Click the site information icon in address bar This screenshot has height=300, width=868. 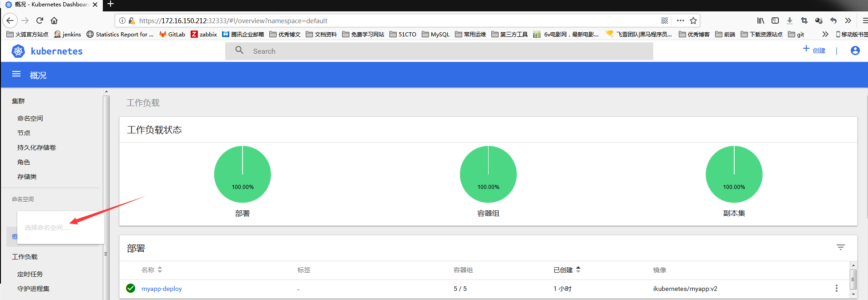click(122, 20)
